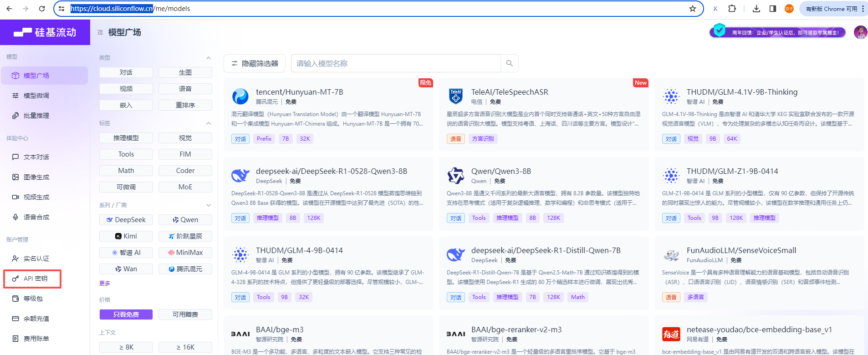Screen dimensions: 868x355
Task: Toggle the Coder tag filter
Action: tap(185, 171)
